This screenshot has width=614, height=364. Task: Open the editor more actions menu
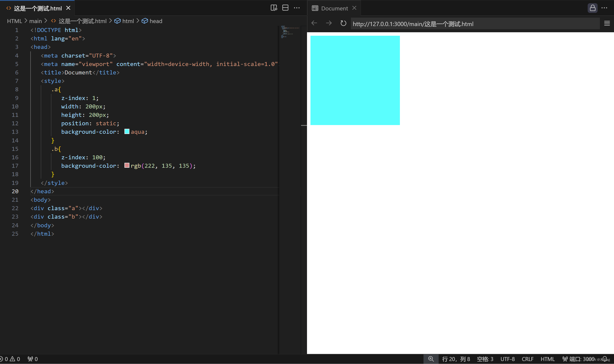[297, 8]
